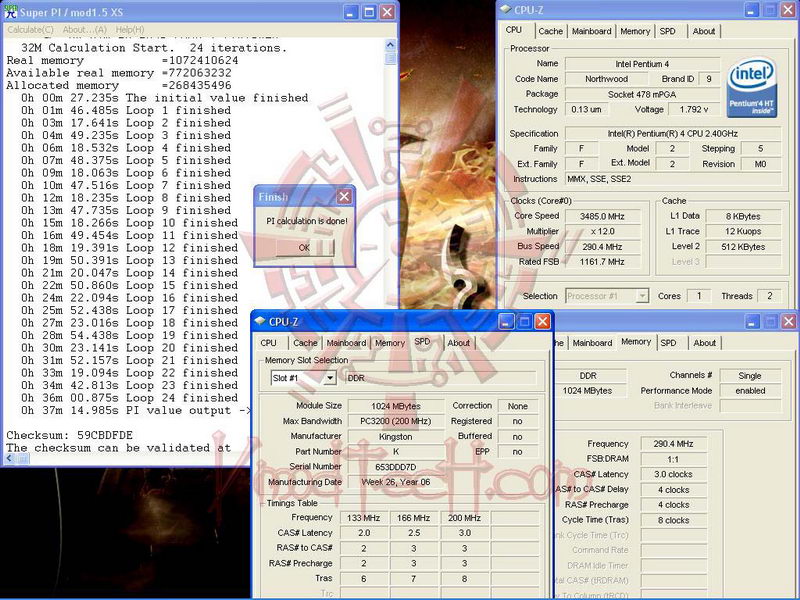Maximize the Super PI window
Screen dimensions: 800x600
(x=369, y=12)
